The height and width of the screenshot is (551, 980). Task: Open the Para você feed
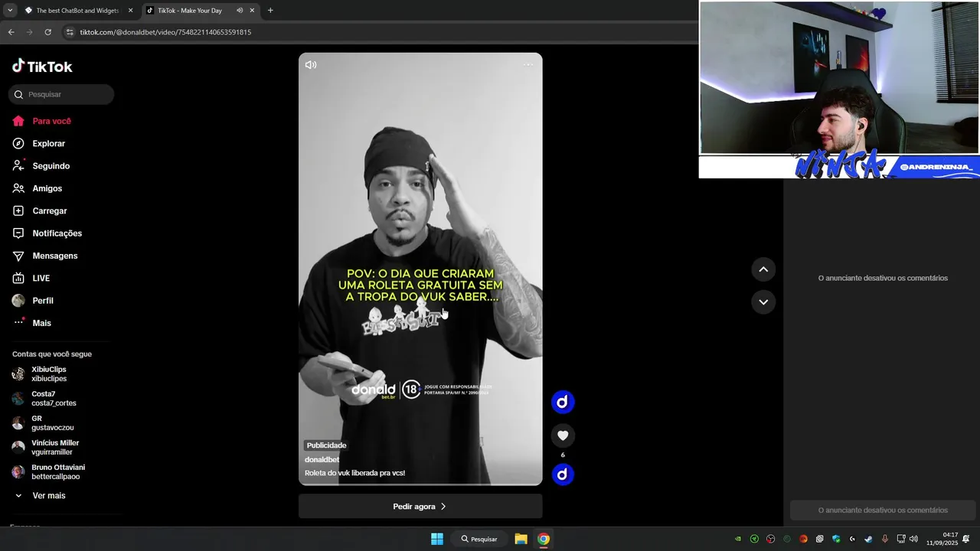pyautogui.click(x=42, y=121)
